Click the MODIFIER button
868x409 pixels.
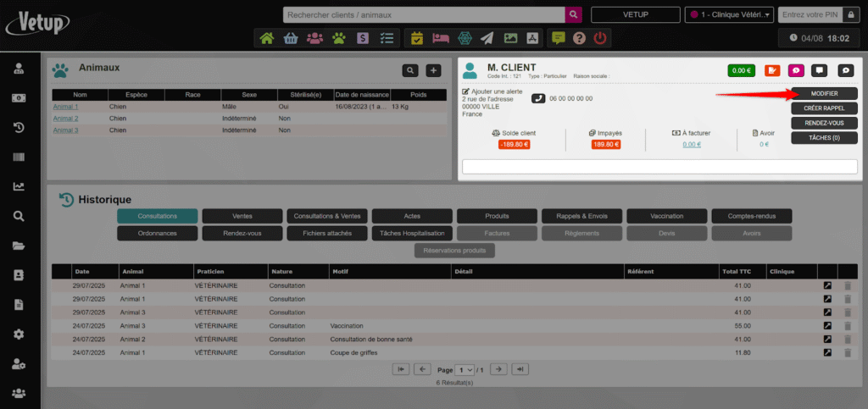coord(824,93)
